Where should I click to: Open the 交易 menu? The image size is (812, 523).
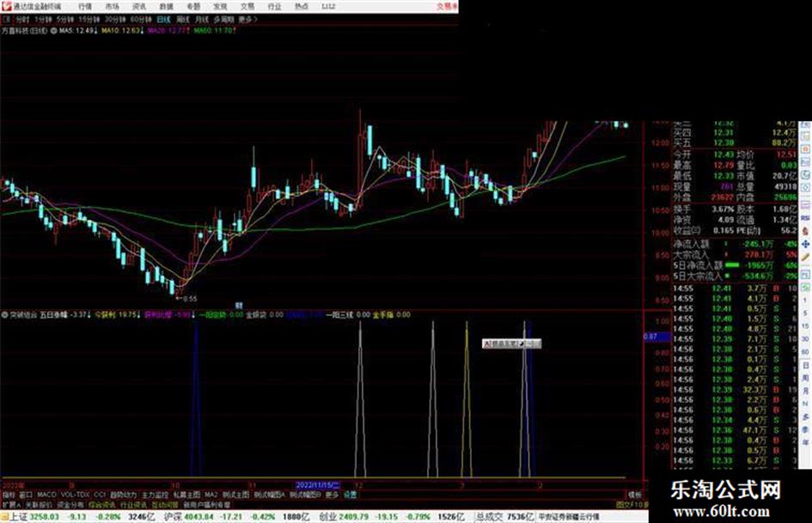(247, 6)
